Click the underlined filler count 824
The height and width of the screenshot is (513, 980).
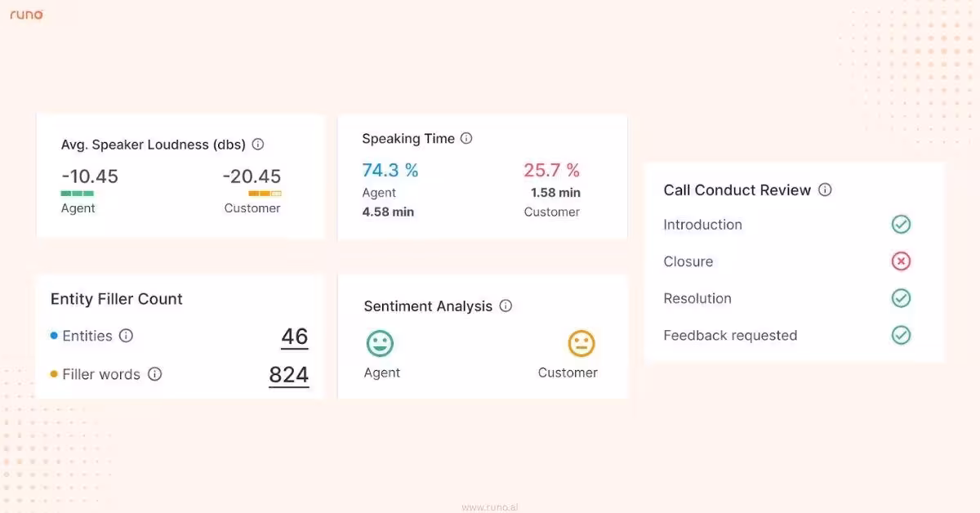(288, 375)
